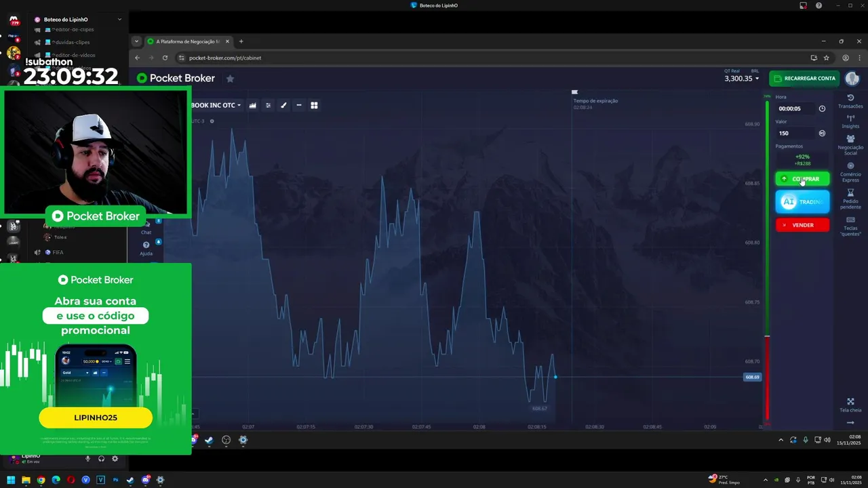Open Transações history panel
Image resolution: width=868 pixels, height=488 pixels.
(x=850, y=102)
